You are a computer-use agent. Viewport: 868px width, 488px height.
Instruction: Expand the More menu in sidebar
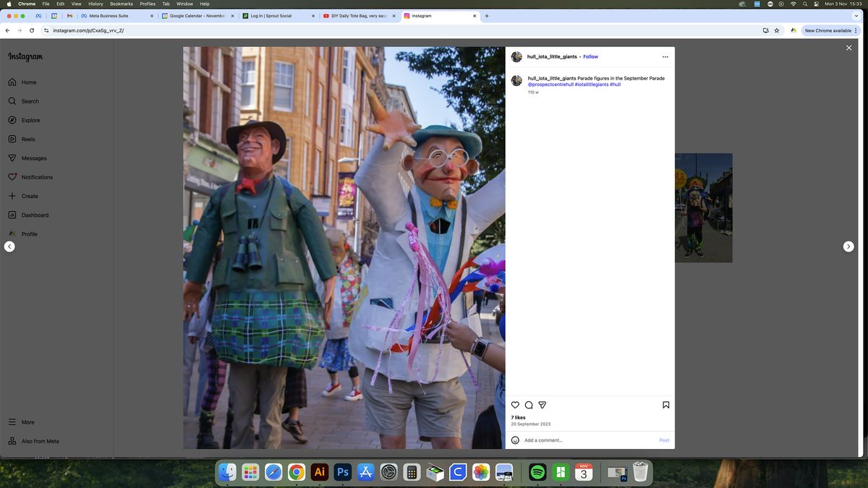27,422
